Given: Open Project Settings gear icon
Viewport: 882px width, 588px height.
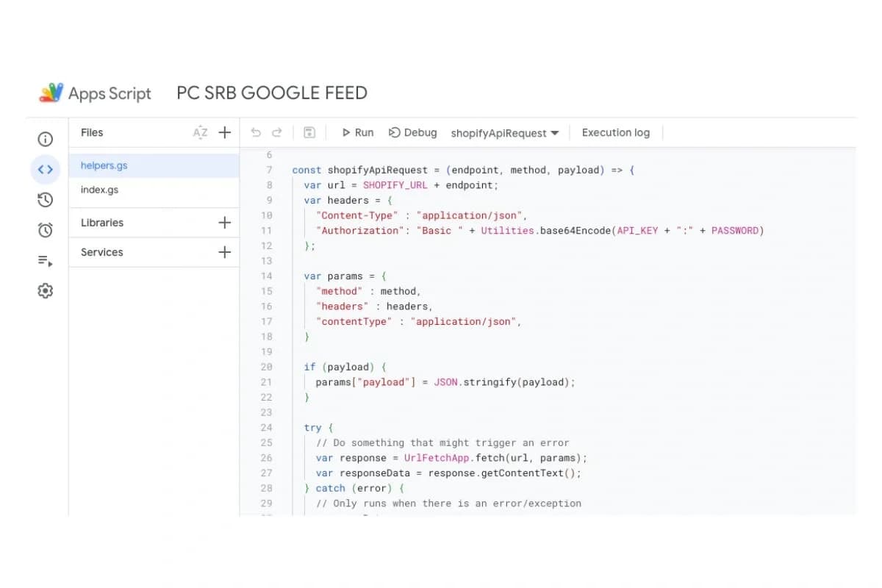Looking at the screenshot, I should [x=45, y=291].
